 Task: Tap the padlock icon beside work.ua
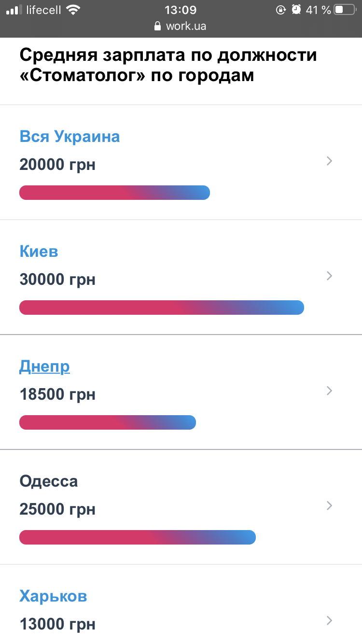tap(157, 26)
